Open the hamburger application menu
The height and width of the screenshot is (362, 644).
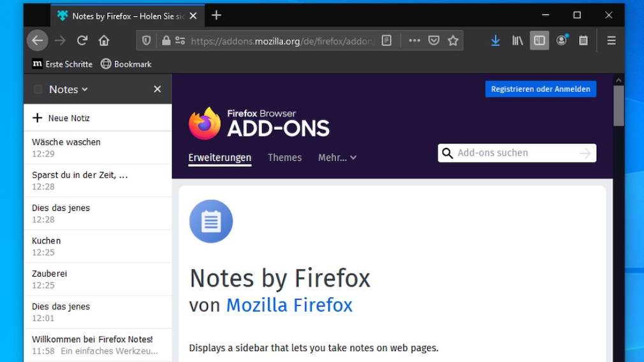coord(611,40)
